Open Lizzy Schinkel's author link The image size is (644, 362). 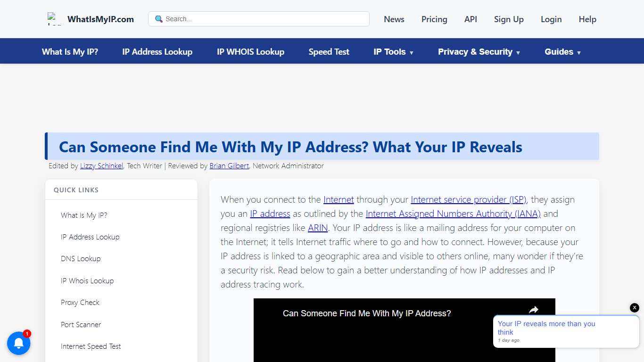click(101, 165)
